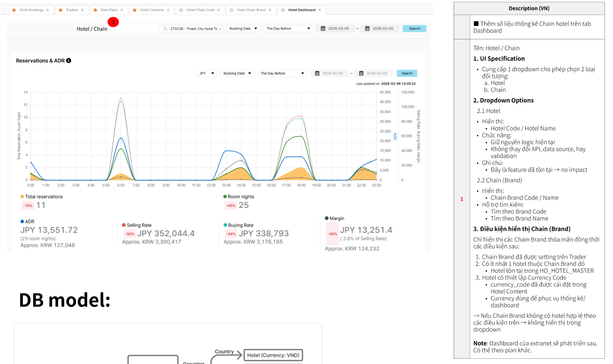The width and height of the screenshot is (613, 364).
Task: Close the Traders tab
Action: (82, 10)
